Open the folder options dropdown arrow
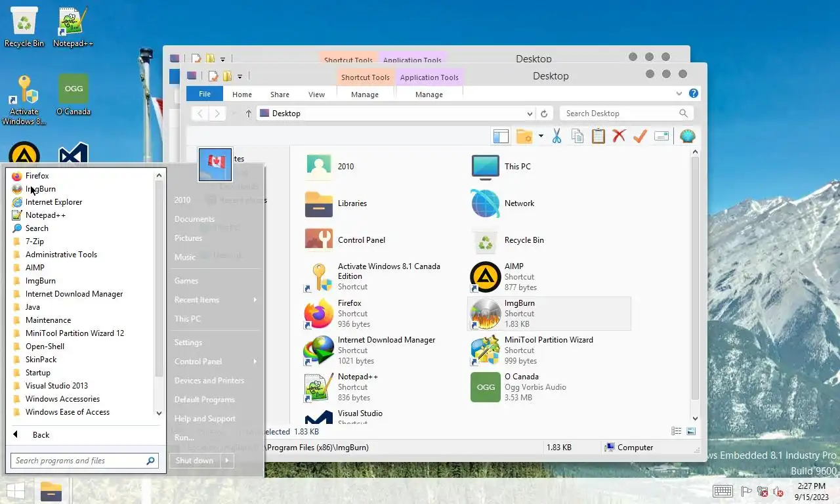840x504 pixels. click(541, 136)
